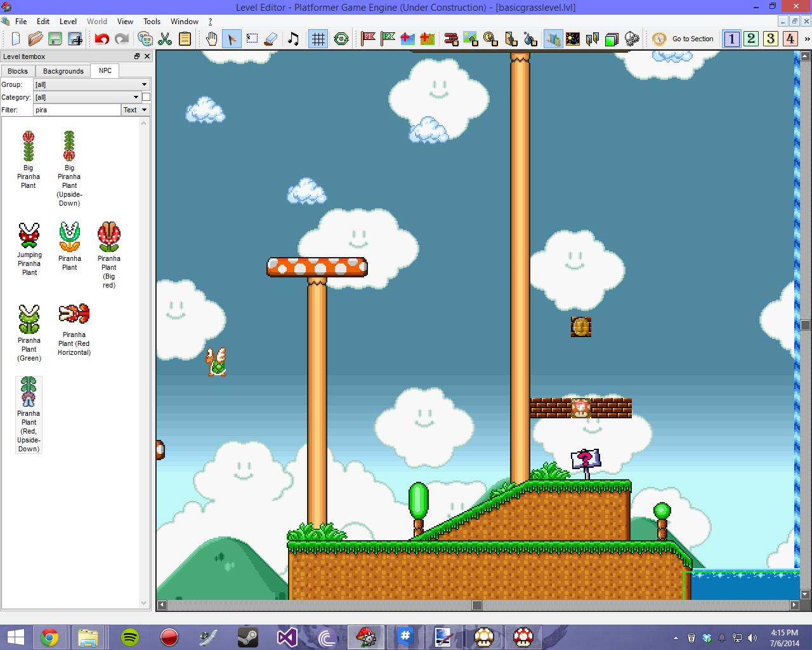Open the Window menu
812x650 pixels.
click(185, 22)
